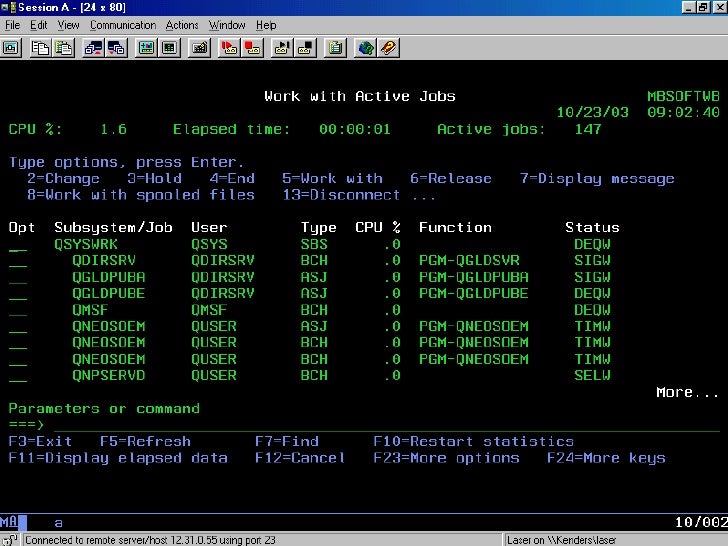Click the F3=Exit function key text

[x=40, y=442]
